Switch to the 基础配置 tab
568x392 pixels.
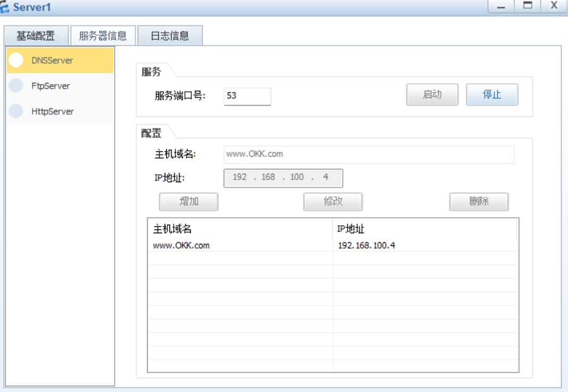click(36, 36)
